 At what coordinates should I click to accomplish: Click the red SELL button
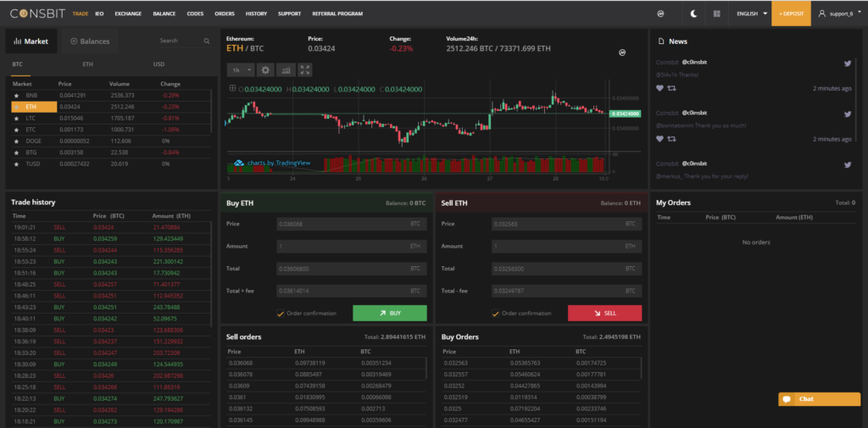pyautogui.click(x=604, y=313)
